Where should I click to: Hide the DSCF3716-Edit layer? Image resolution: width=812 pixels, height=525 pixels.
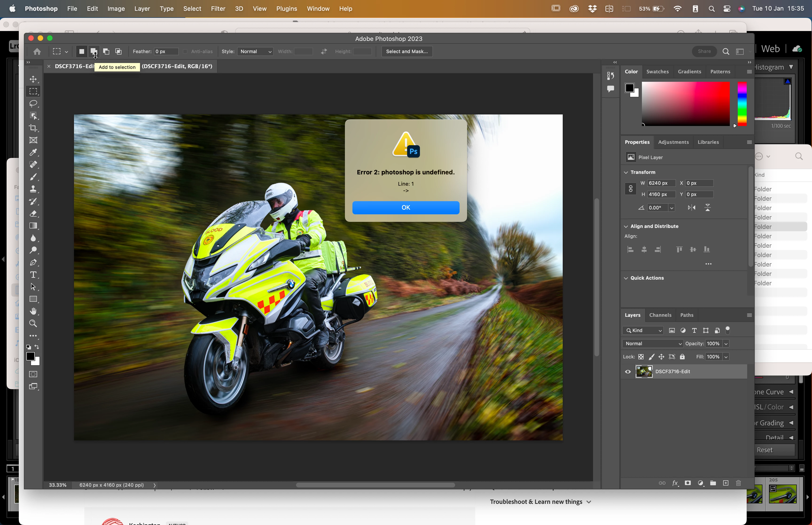pos(628,372)
